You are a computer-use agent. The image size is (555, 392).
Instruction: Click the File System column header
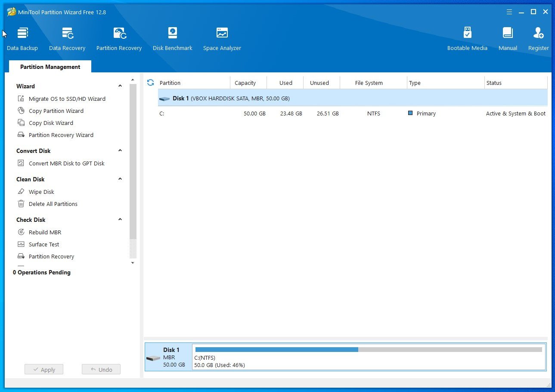[x=373, y=83]
